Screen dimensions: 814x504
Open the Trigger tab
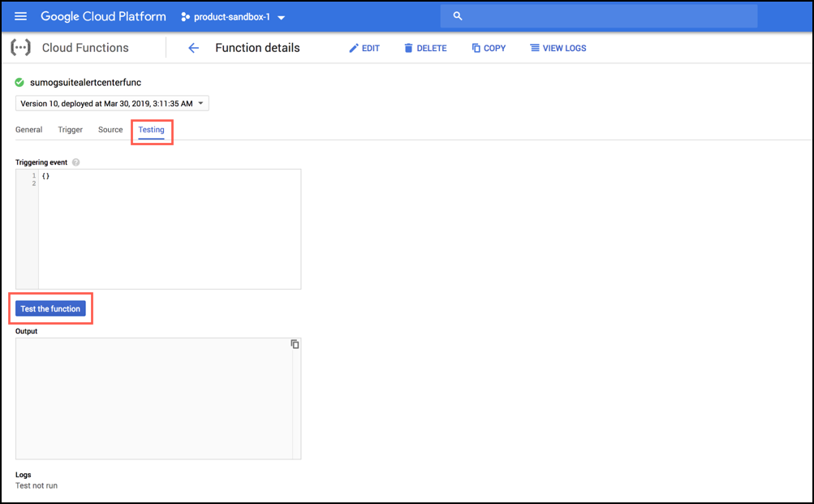click(70, 129)
